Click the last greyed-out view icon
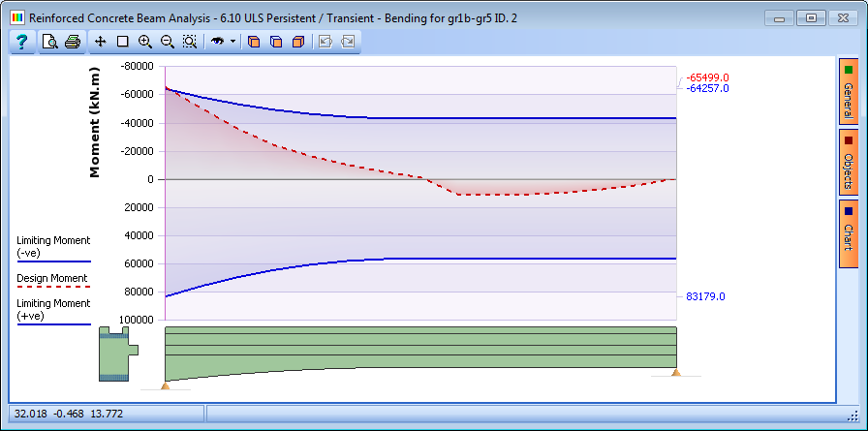 coord(348,42)
